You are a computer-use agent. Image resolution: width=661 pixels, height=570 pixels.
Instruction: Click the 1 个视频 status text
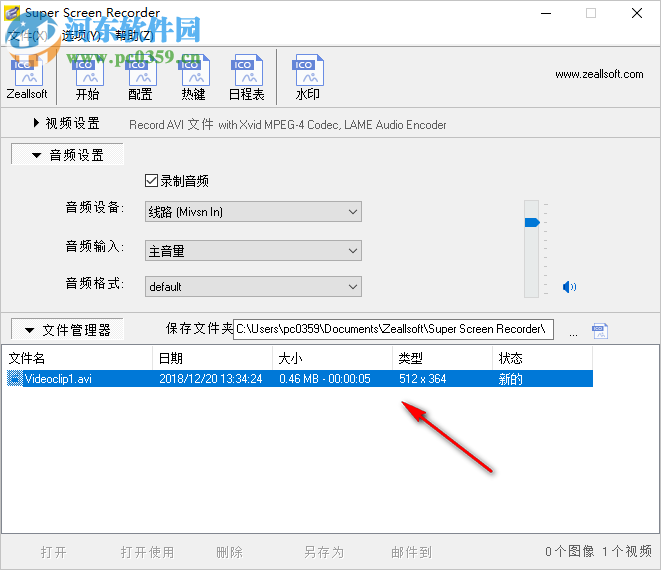tap(627, 551)
